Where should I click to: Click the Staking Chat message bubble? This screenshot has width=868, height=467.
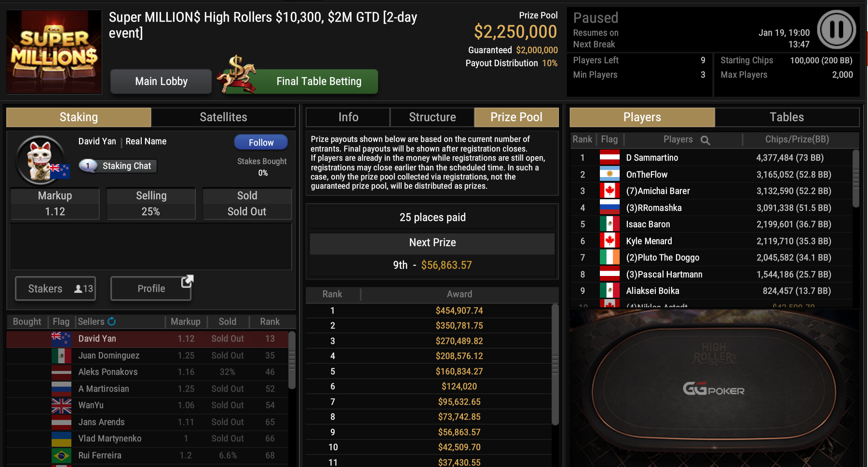pos(88,166)
